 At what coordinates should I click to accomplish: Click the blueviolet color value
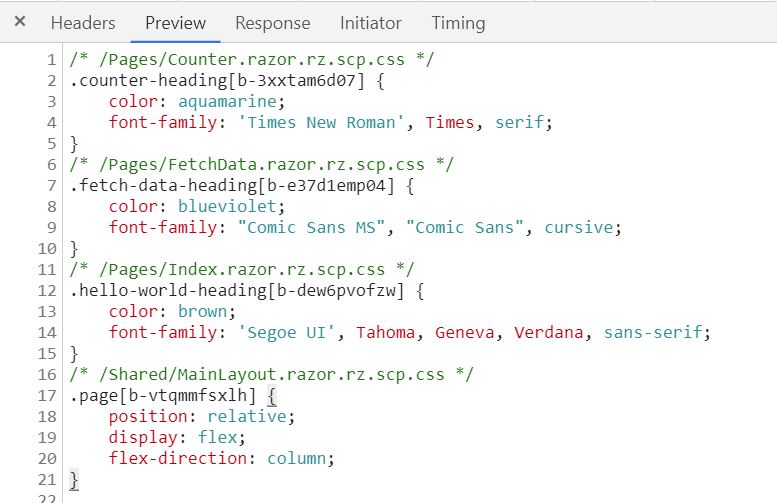227,207
